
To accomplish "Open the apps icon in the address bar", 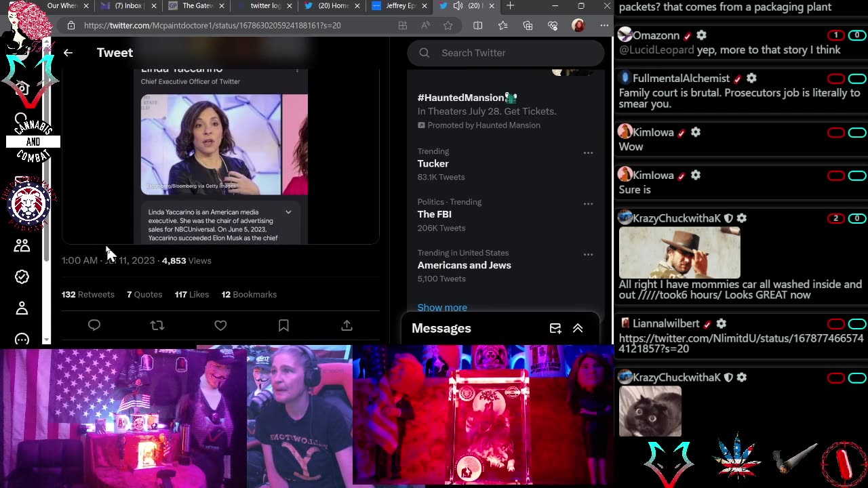I will (402, 25).
